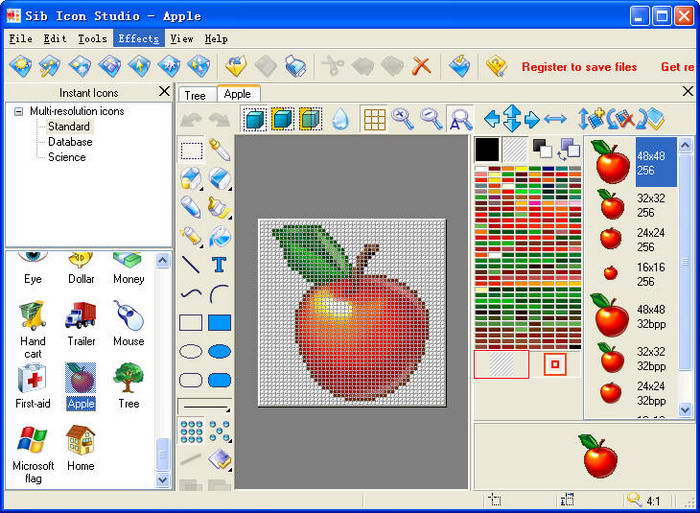Select the Text tool

(x=219, y=265)
